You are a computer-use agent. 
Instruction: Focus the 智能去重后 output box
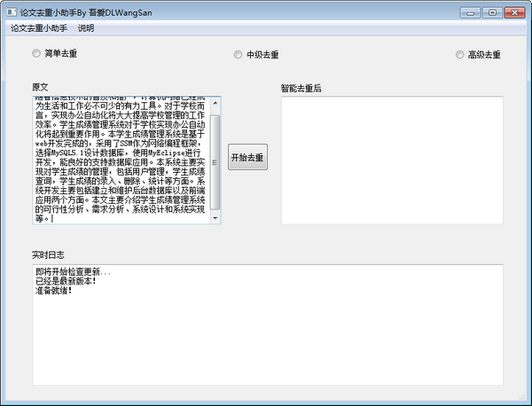pyautogui.click(x=391, y=160)
